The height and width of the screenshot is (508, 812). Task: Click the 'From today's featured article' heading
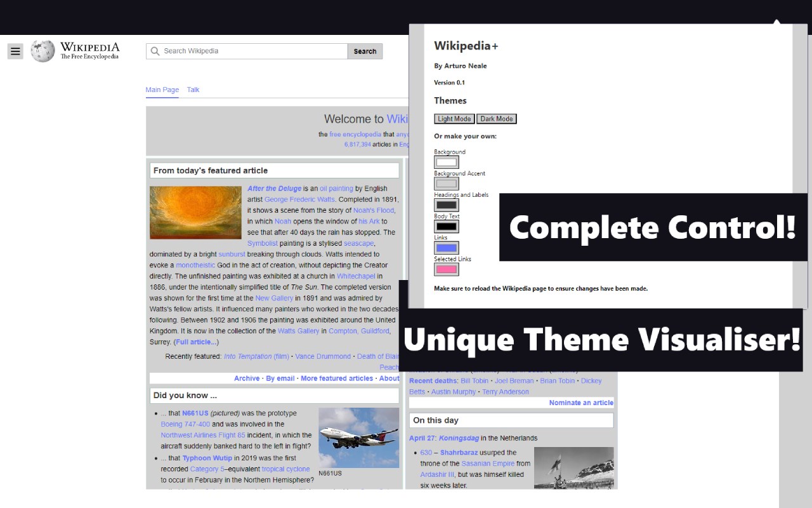pos(211,170)
